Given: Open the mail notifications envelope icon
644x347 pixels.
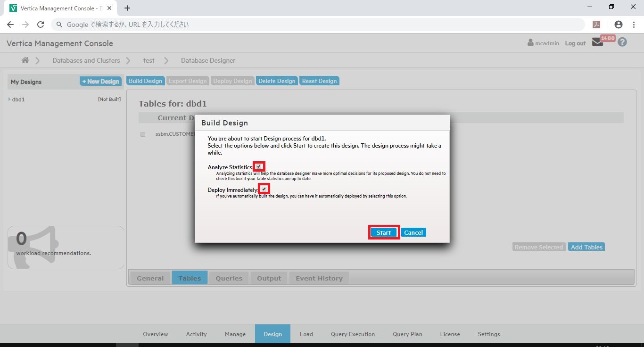Looking at the screenshot, I should (x=597, y=42).
